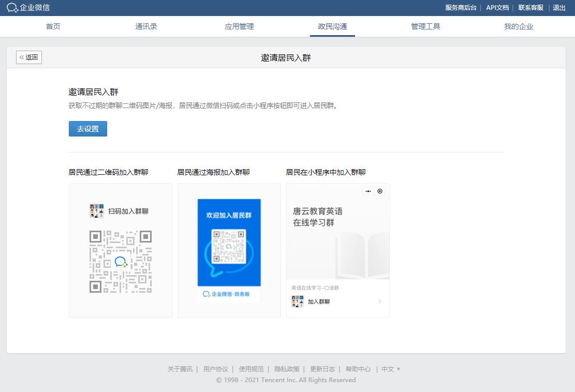
Task: Click the 企业微信·政务版 logo under poster
Action: pos(226,294)
